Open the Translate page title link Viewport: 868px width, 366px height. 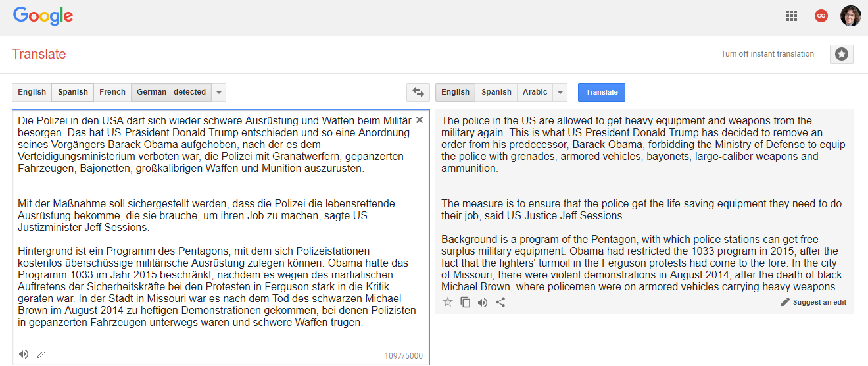[39, 54]
